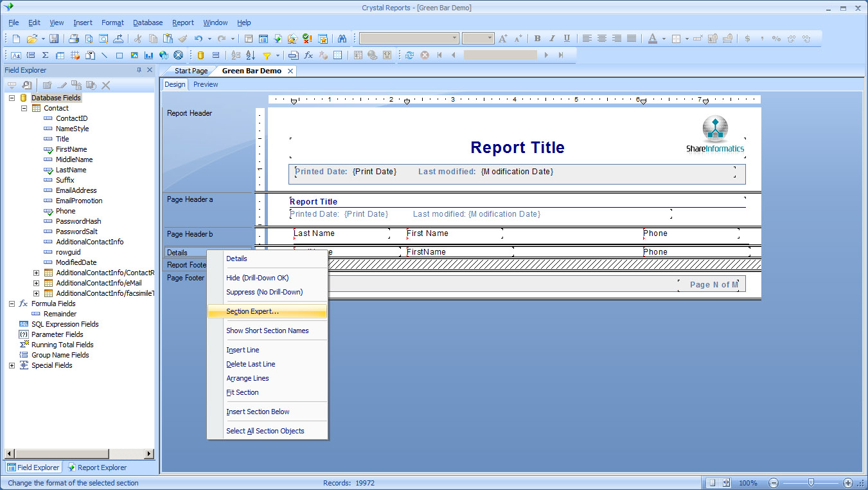Switch to the Preview tab

205,84
